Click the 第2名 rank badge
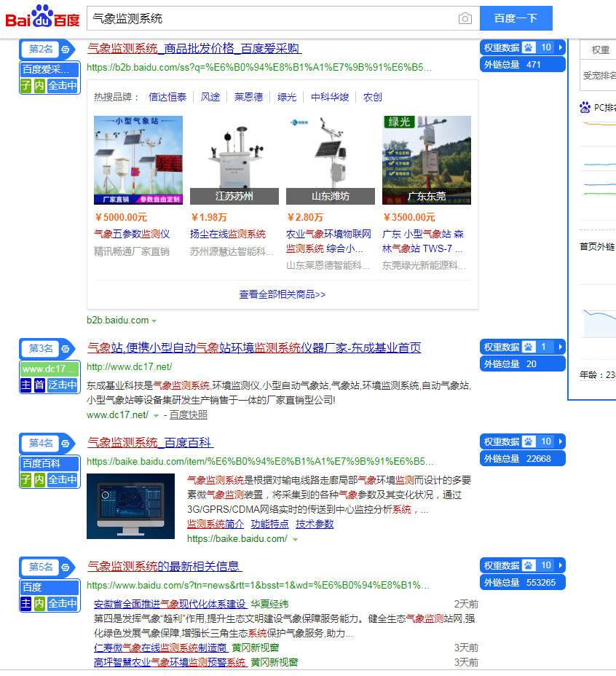 point(41,49)
